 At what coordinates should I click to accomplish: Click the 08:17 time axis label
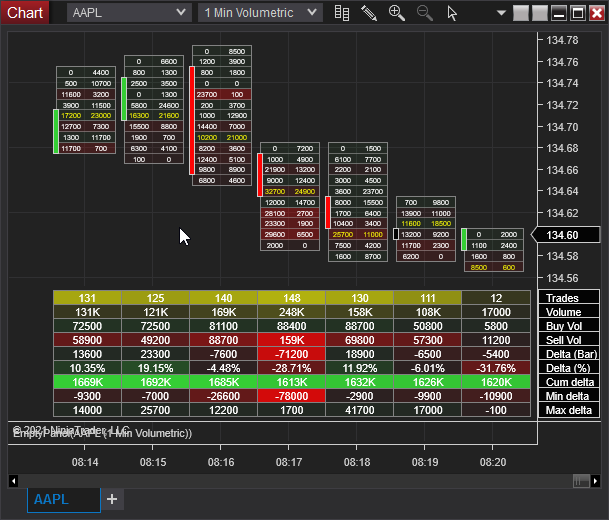tap(289, 462)
